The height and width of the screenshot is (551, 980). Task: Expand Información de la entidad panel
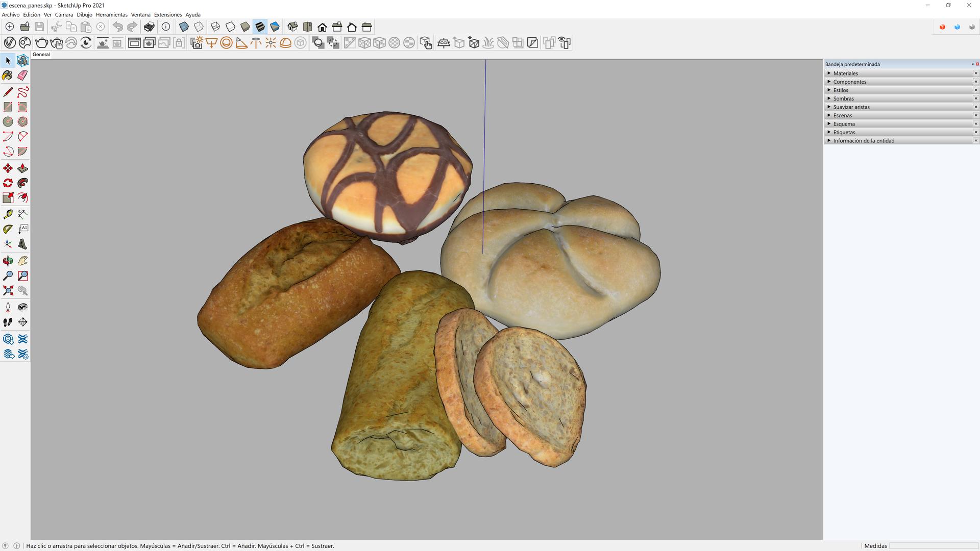point(863,141)
